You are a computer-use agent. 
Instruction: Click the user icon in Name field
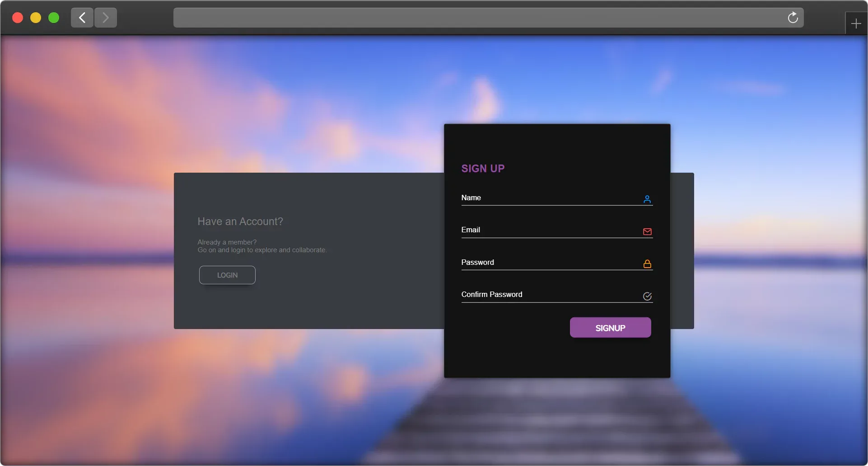point(647,199)
